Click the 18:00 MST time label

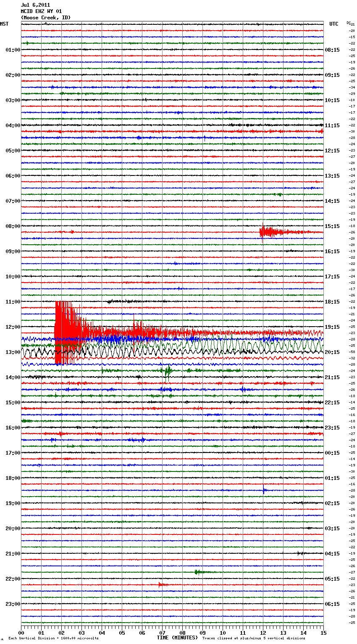(x=13, y=478)
